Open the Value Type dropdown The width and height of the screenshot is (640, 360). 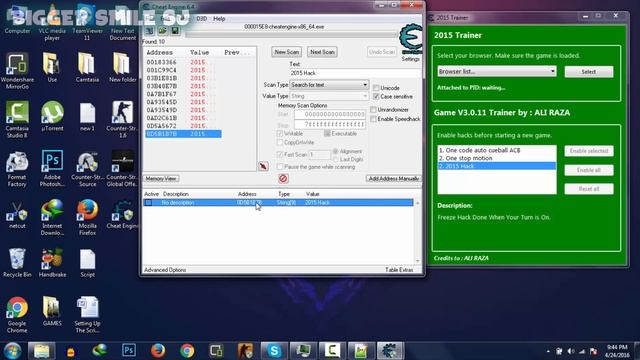click(x=329, y=96)
